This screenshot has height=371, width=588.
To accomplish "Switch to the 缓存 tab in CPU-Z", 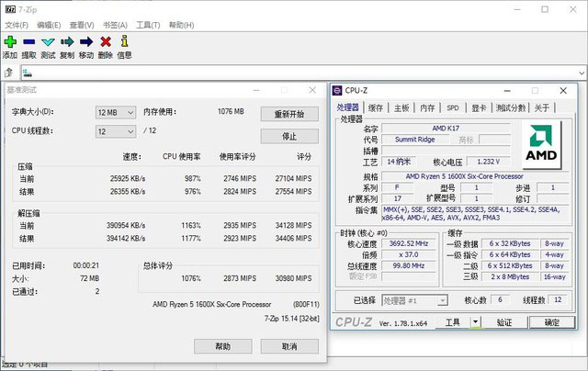I will point(376,108).
